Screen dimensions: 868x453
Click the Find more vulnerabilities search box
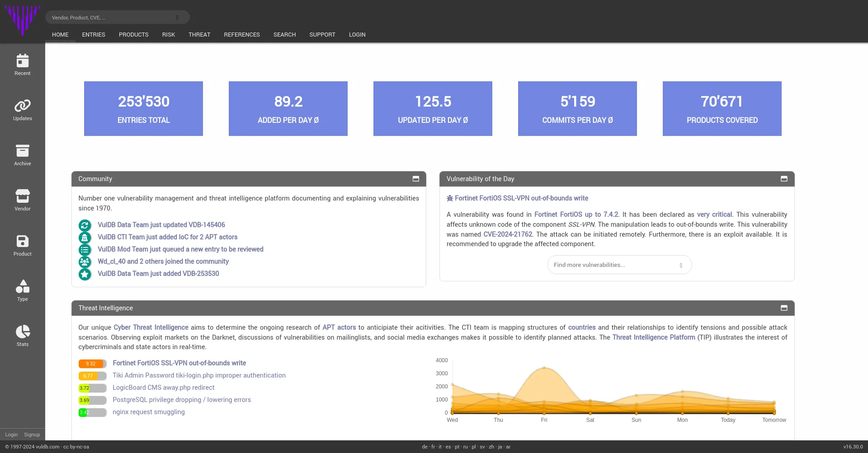pyautogui.click(x=615, y=265)
